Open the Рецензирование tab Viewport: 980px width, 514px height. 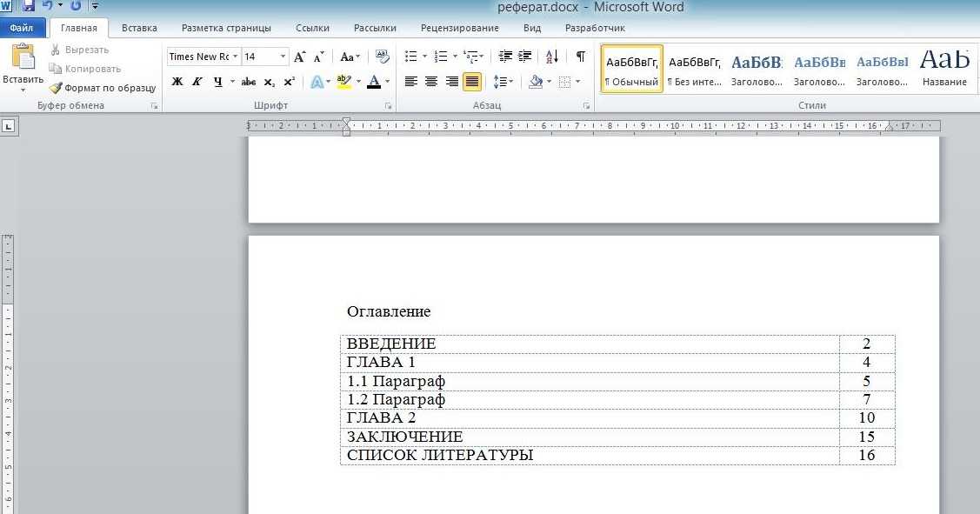pyautogui.click(x=459, y=28)
